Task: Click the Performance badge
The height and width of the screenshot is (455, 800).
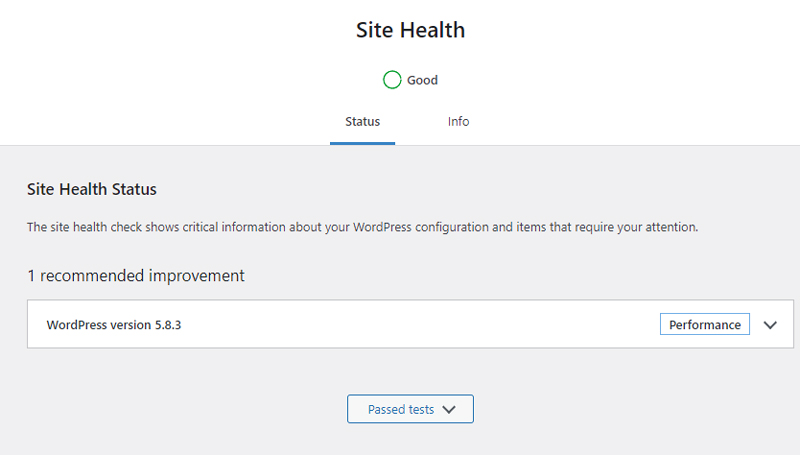Action: point(704,325)
